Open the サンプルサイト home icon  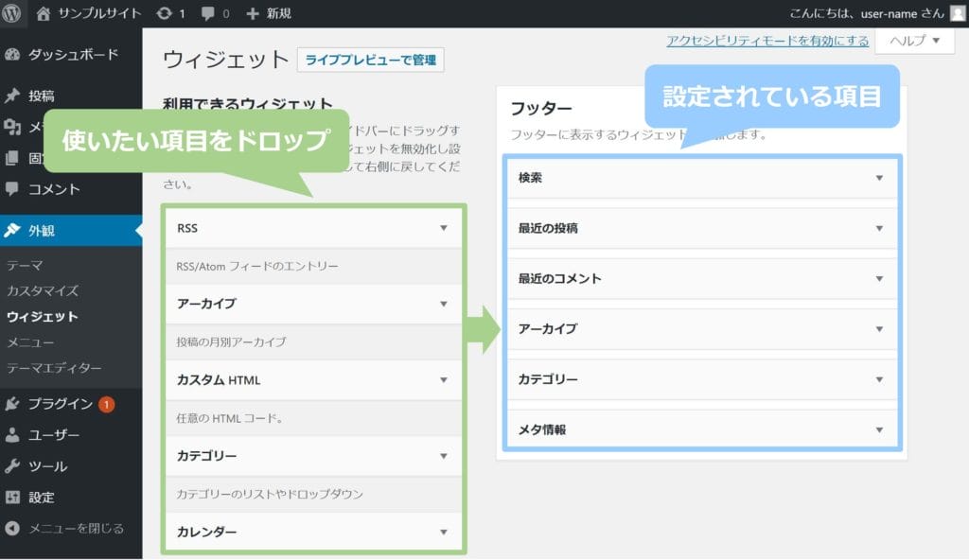point(44,13)
